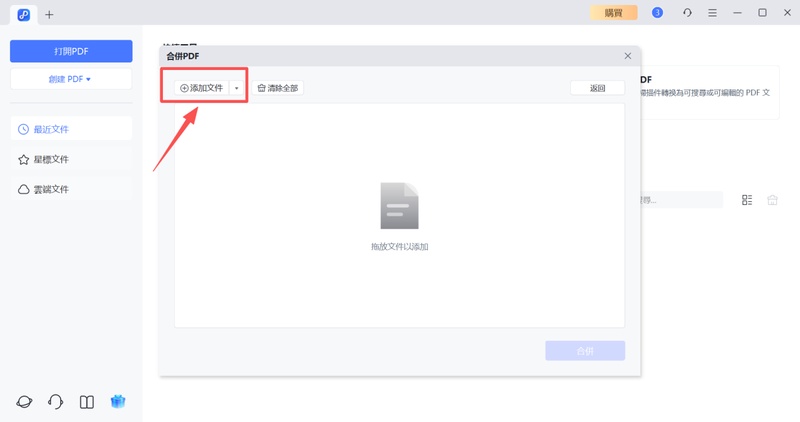Open the hamburger menu in title bar

pos(712,13)
